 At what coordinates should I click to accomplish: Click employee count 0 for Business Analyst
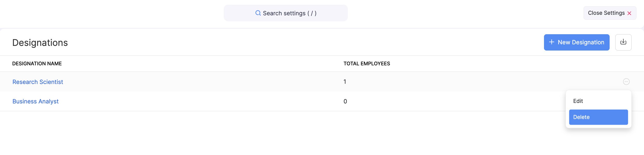(345, 101)
